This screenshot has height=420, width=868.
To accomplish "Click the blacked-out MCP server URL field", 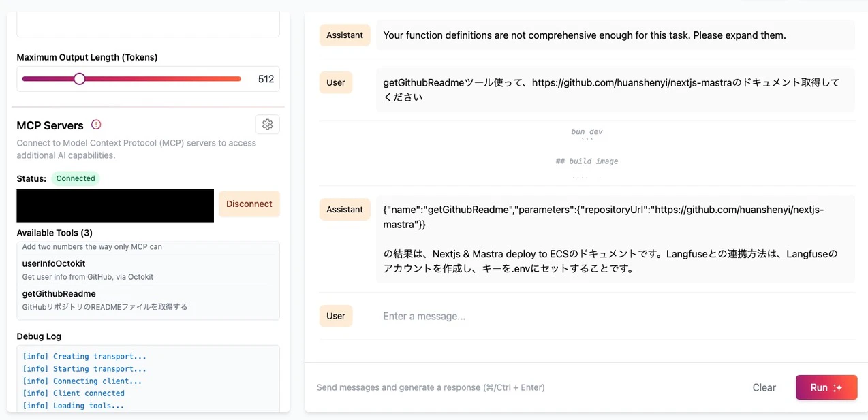I will click(x=115, y=206).
